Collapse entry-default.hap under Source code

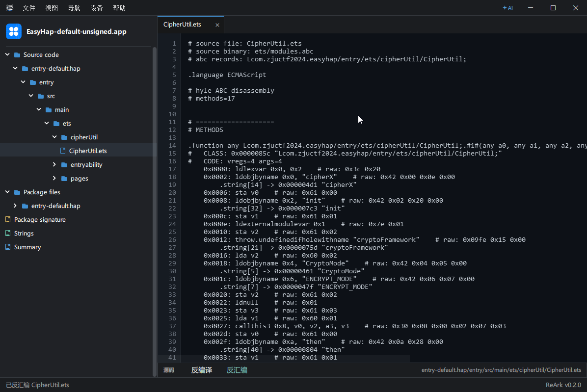pos(15,69)
